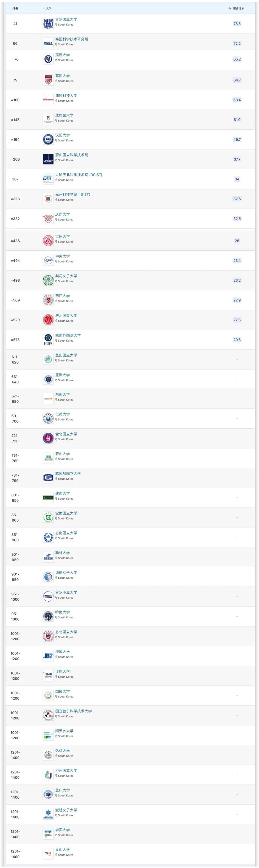Open the 国立首尔科学技术大学 link
This screenshot has height=868, width=259.
73,711
